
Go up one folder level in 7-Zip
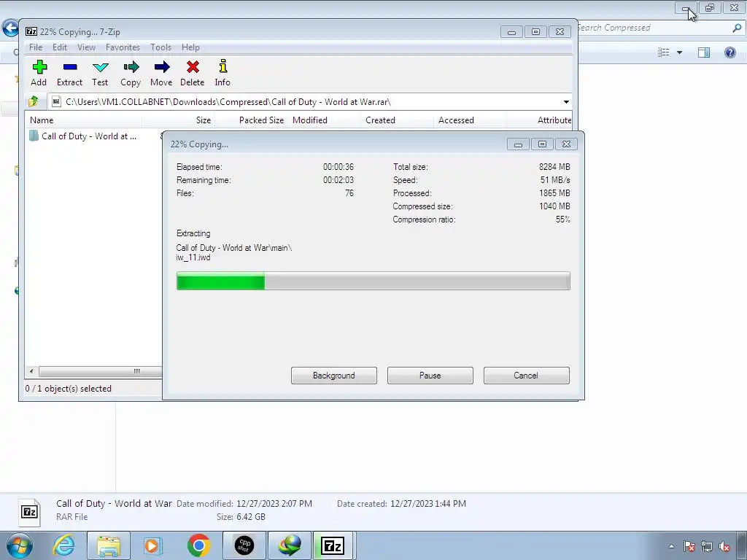coord(34,101)
